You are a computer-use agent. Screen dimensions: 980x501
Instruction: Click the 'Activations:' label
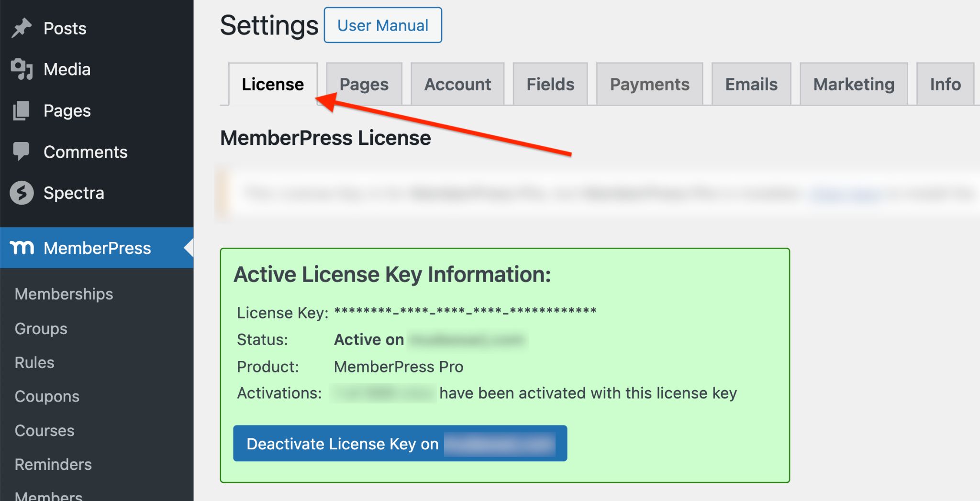279,393
